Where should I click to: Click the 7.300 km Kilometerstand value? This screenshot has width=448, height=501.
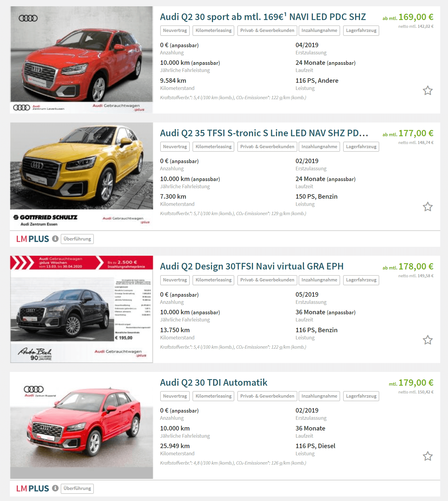point(173,197)
